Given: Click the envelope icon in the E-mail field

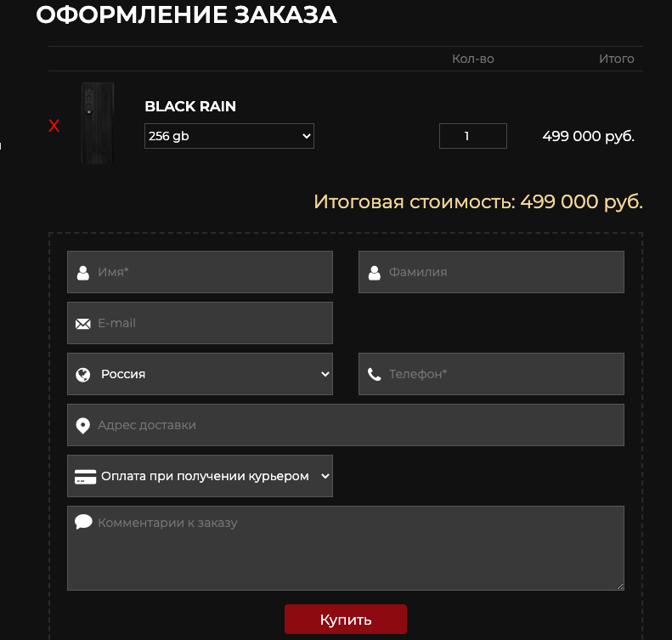Looking at the screenshot, I should coord(83,324).
